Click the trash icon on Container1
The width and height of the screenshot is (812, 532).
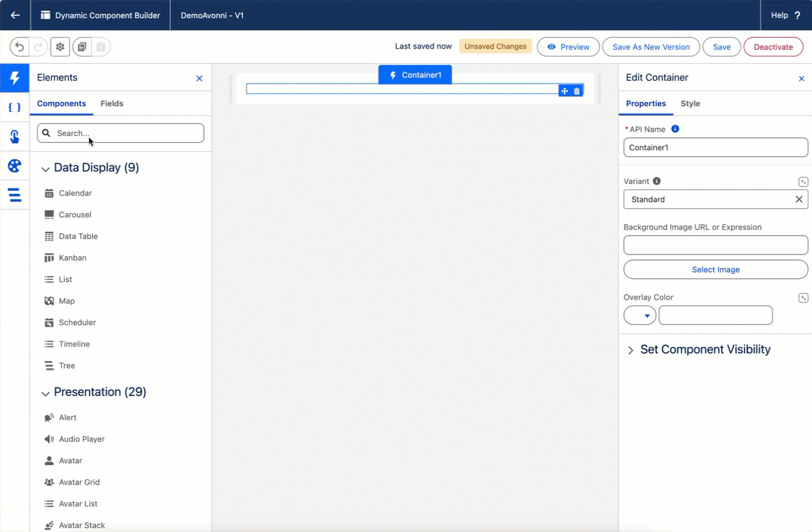[577, 91]
